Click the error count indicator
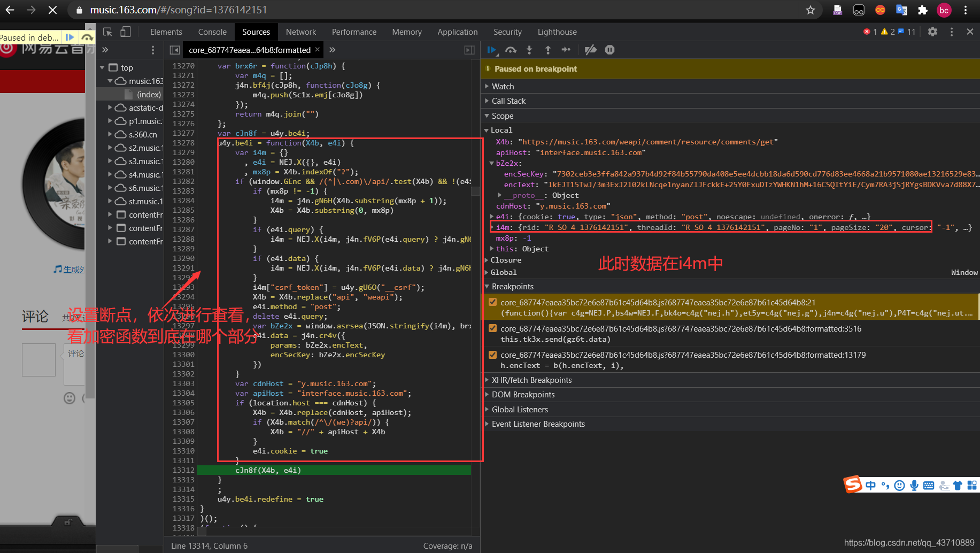Screen dimensions: 980x553 point(870,32)
